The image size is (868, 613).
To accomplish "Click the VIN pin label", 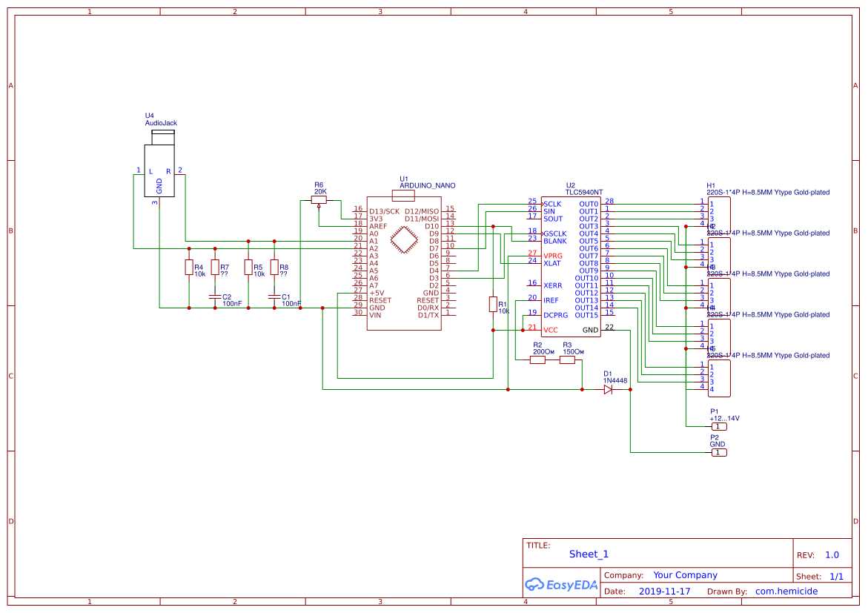I will (375, 315).
